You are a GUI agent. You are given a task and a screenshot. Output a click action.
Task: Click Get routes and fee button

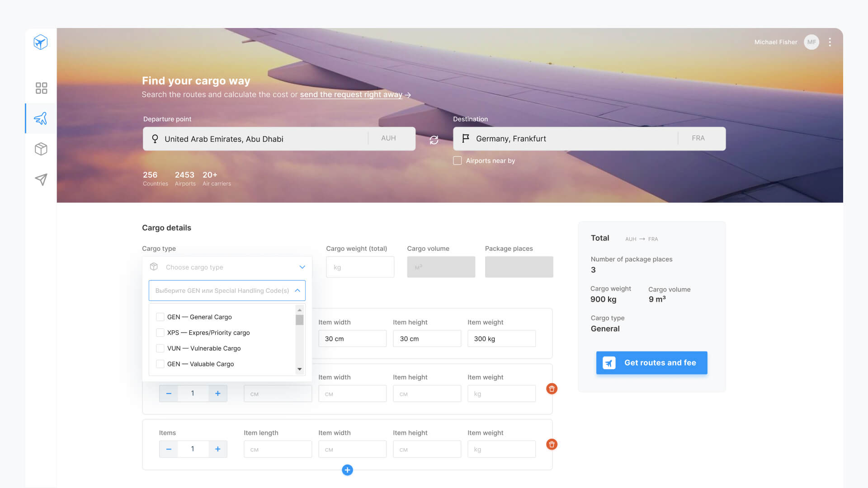click(x=651, y=363)
